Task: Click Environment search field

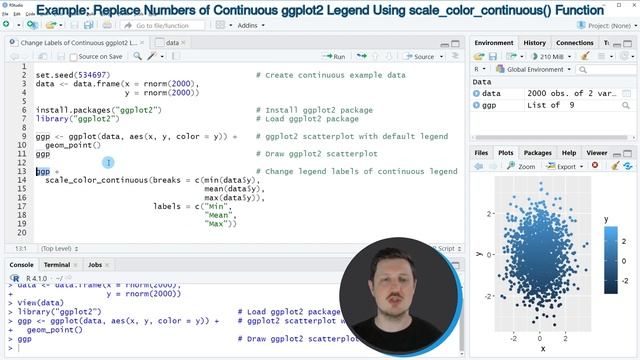Action: coord(607,69)
